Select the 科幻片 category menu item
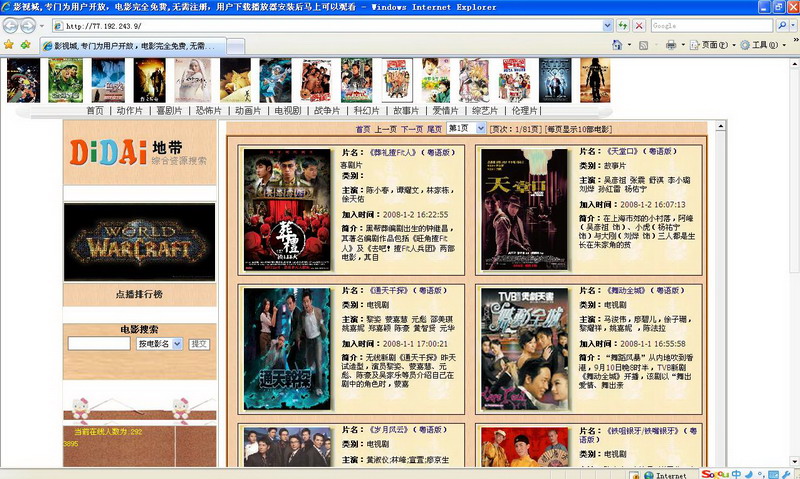800x479 pixels. coord(366,110)
